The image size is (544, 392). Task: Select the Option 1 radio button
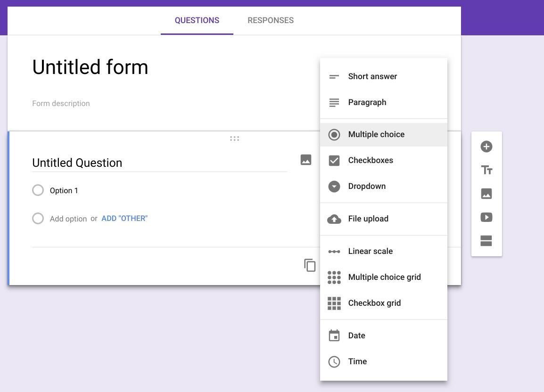pos(38,190)
